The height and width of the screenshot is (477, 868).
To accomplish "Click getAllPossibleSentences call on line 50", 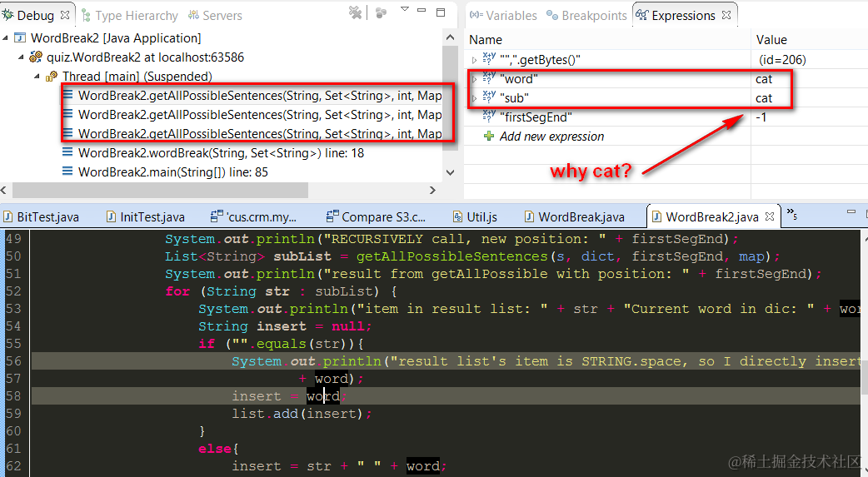I will (x=451, y=256).
